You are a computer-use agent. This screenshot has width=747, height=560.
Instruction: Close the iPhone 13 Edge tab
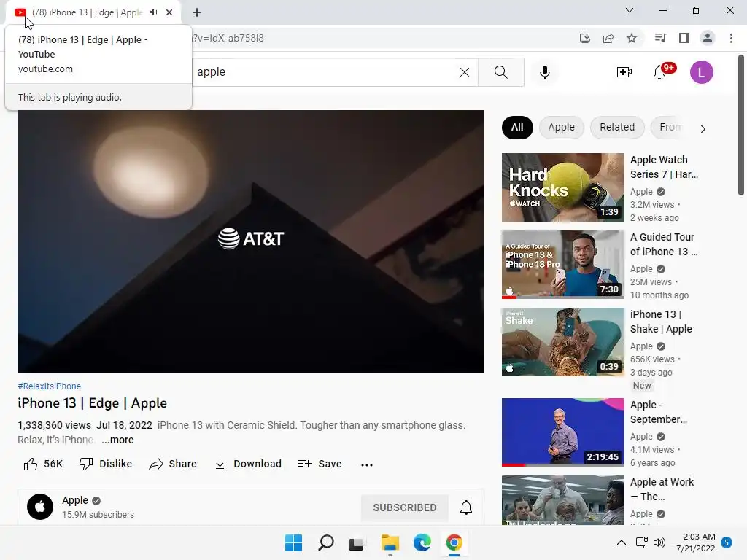[x=169, y=12]
